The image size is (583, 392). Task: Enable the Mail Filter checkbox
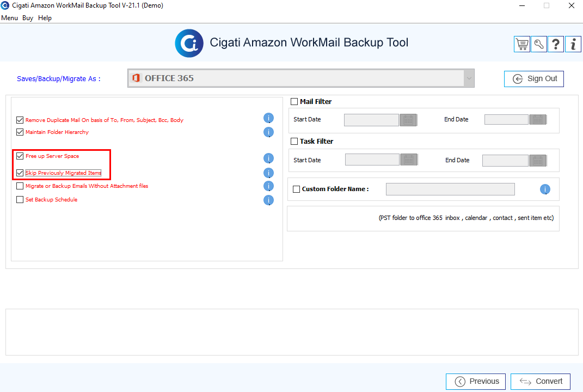click(x=294, y=101)
